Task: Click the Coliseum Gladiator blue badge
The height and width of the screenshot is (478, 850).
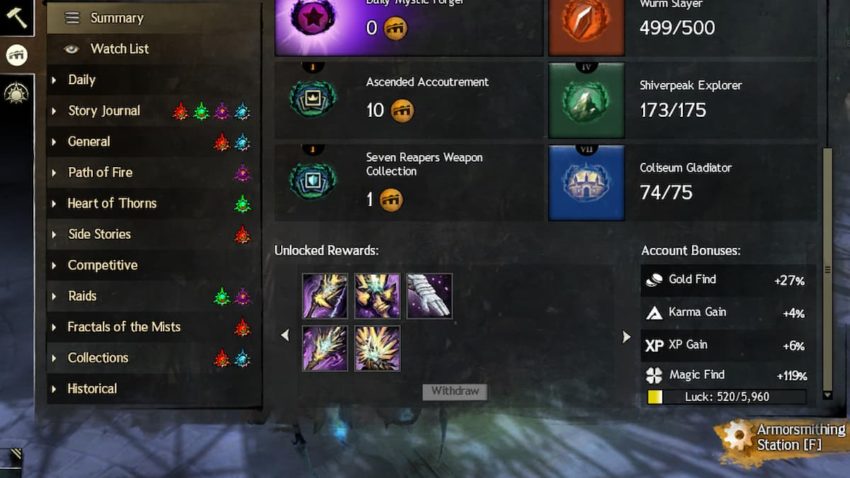Action: coord(586,183)
